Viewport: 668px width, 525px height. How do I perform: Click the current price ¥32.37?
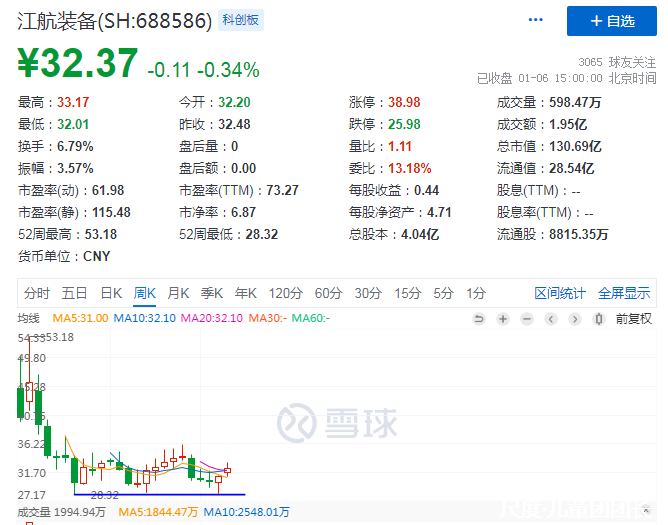78,63
